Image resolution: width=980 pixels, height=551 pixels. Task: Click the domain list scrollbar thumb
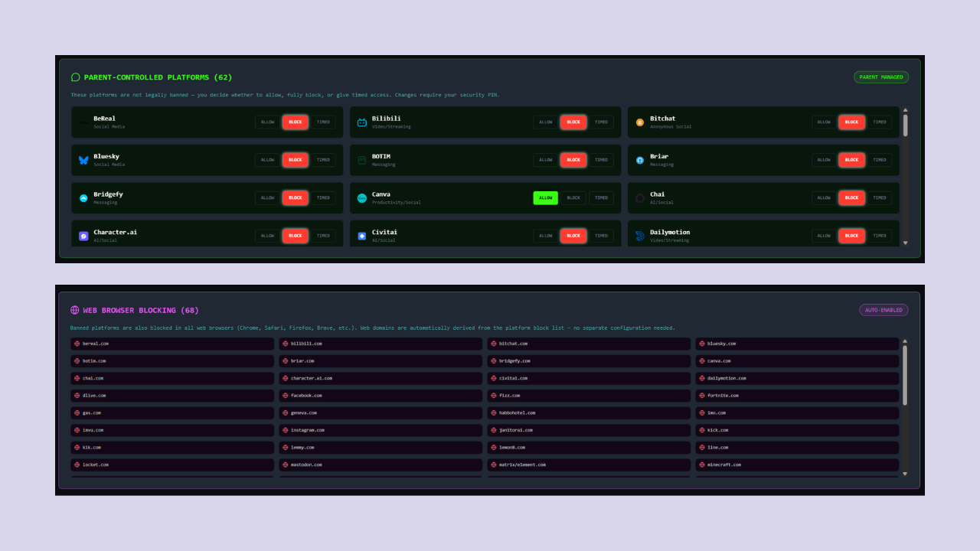click(905, 375)
